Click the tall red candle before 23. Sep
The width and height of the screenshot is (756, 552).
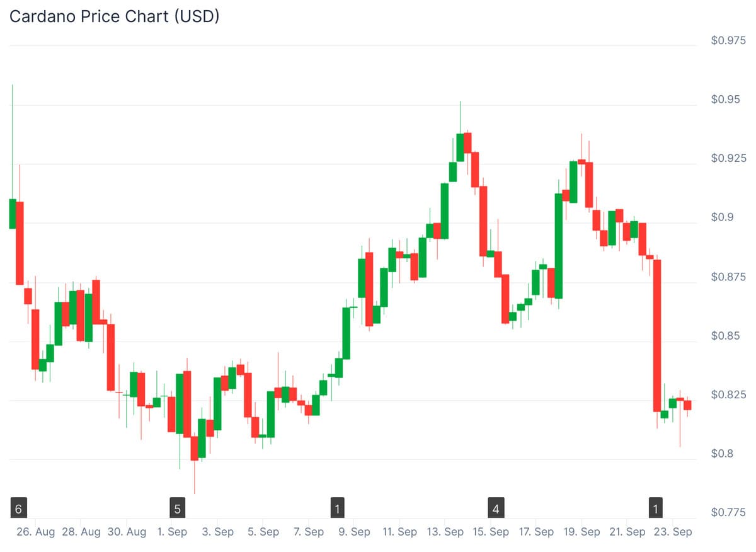pos(657,335)
